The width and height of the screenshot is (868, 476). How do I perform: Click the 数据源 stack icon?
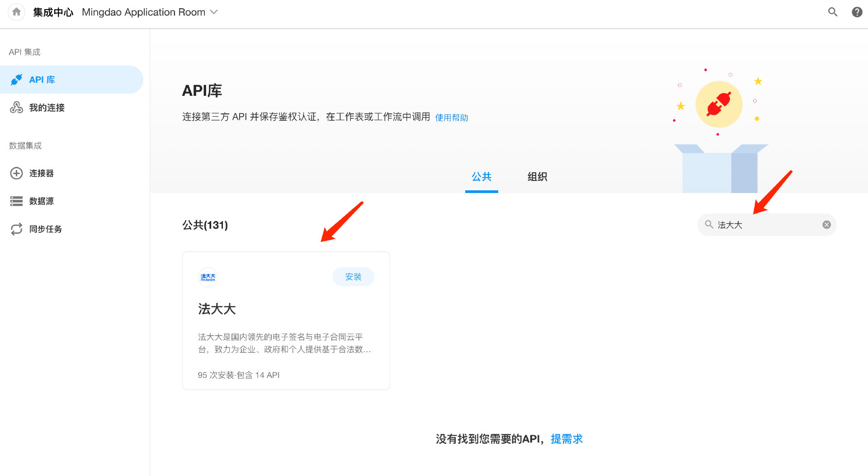tap(17, 201)
